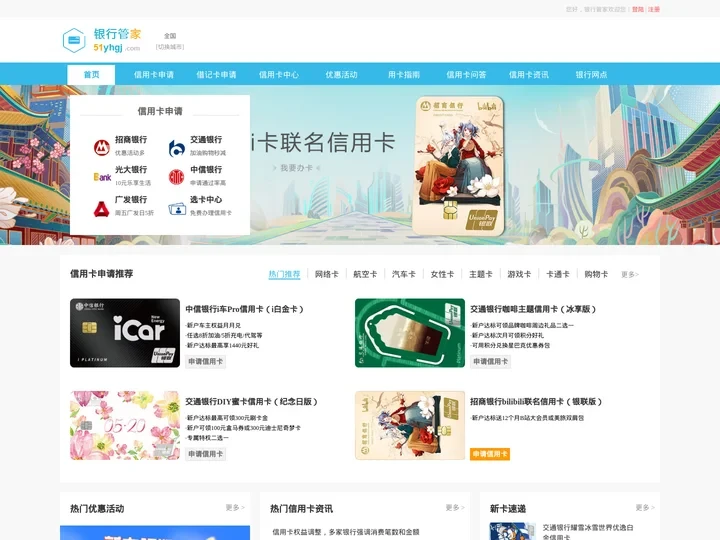Viewport: 720px width, 540px height.
Task: Click the 交通银行 blue logo icon
Action: [x=176, y=148]
